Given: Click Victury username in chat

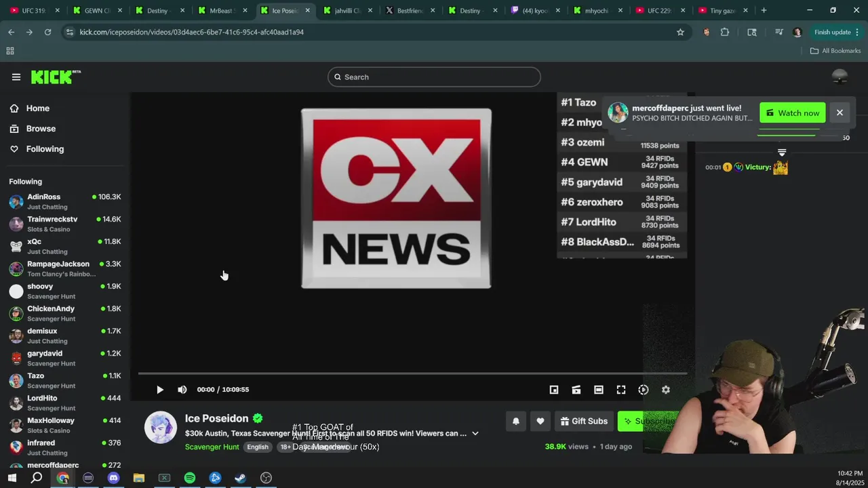Looking at the screenshot, I should (x=757, y=167).
